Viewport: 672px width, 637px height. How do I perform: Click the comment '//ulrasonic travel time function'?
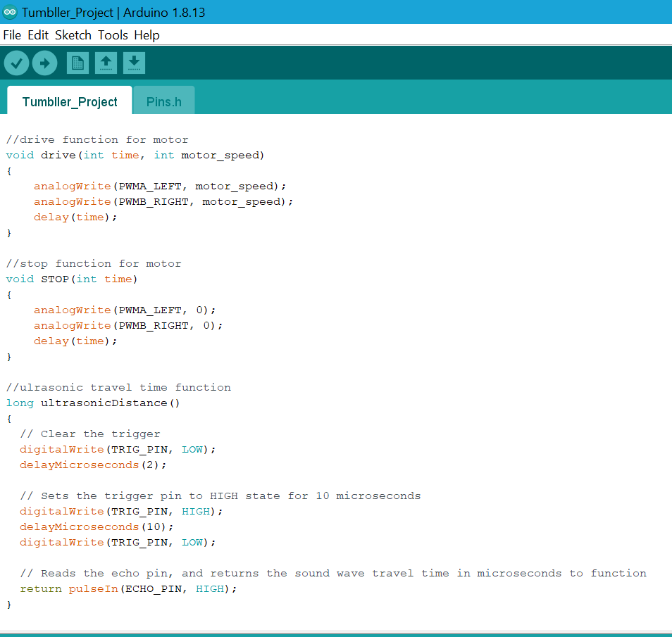pyautogui.click(x=119, y=387)
